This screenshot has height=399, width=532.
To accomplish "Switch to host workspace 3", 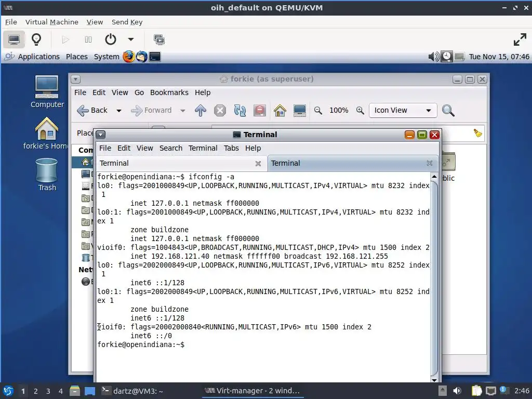I will [x=48, y=391].
